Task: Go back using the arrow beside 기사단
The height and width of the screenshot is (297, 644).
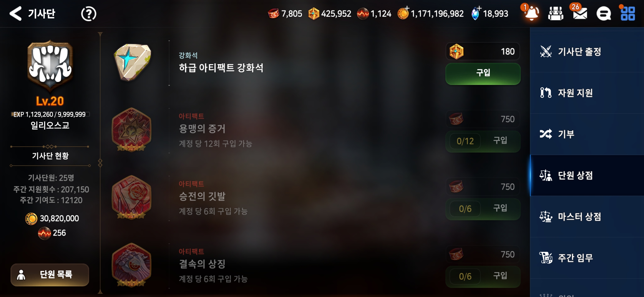Action: [x=15, y=13]
